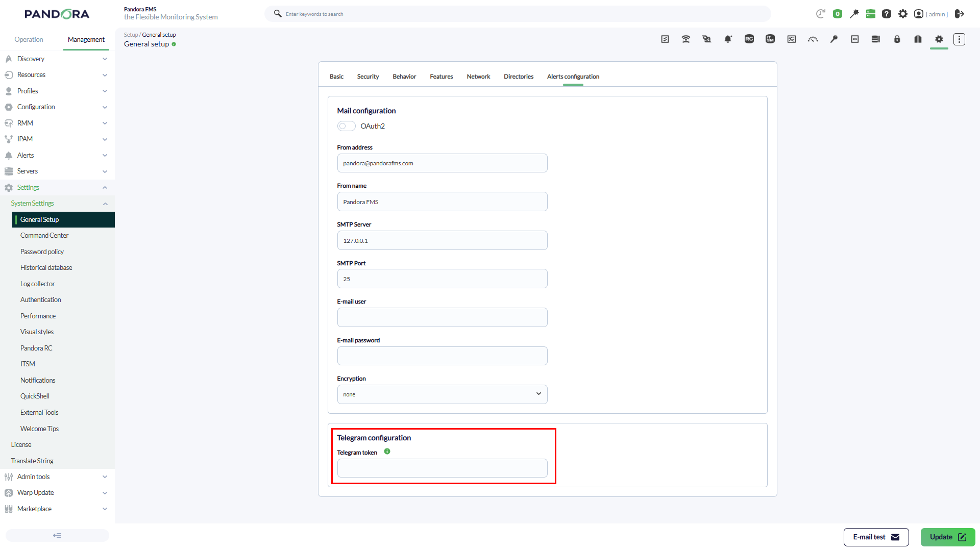Focus the keyword search field

click(518, 14)
